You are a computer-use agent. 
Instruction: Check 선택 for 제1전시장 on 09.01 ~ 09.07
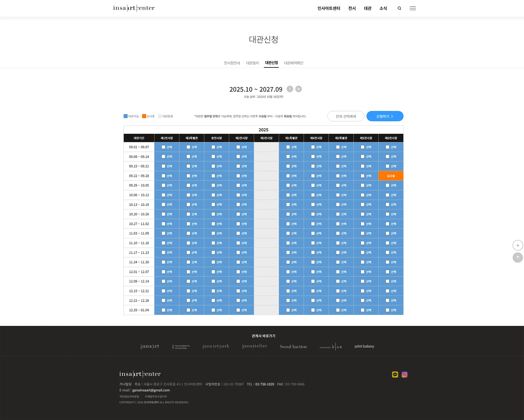point(163,147)
